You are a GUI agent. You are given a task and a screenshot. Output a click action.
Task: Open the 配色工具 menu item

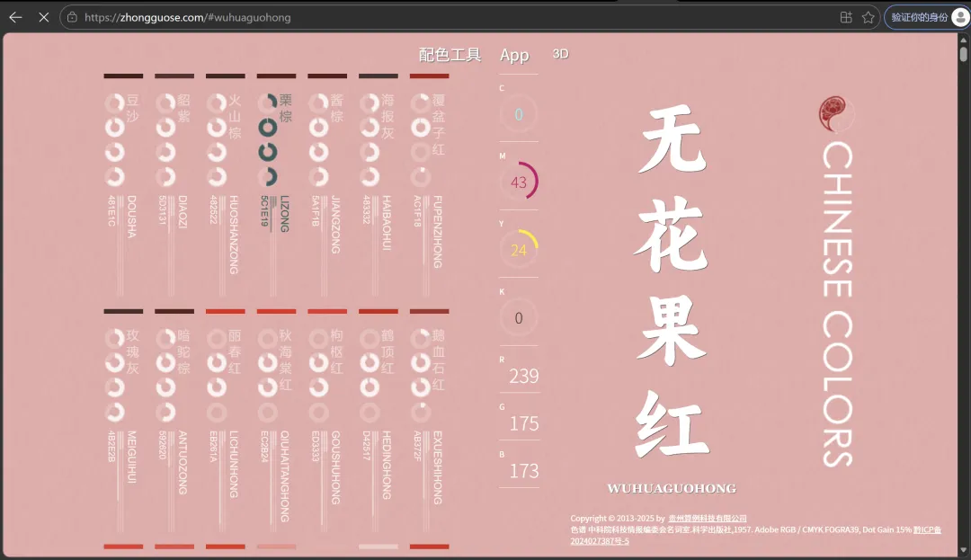point(450,55)
